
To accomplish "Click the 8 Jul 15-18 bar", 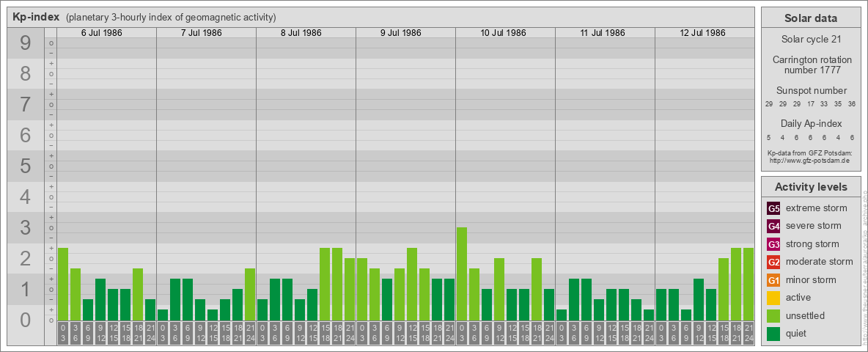I will 325,284.
